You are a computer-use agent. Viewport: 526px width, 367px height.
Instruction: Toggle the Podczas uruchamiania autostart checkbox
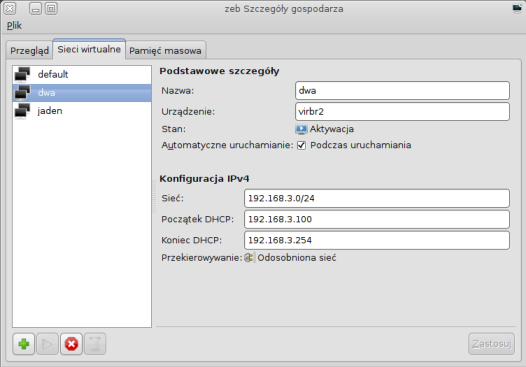301,145
